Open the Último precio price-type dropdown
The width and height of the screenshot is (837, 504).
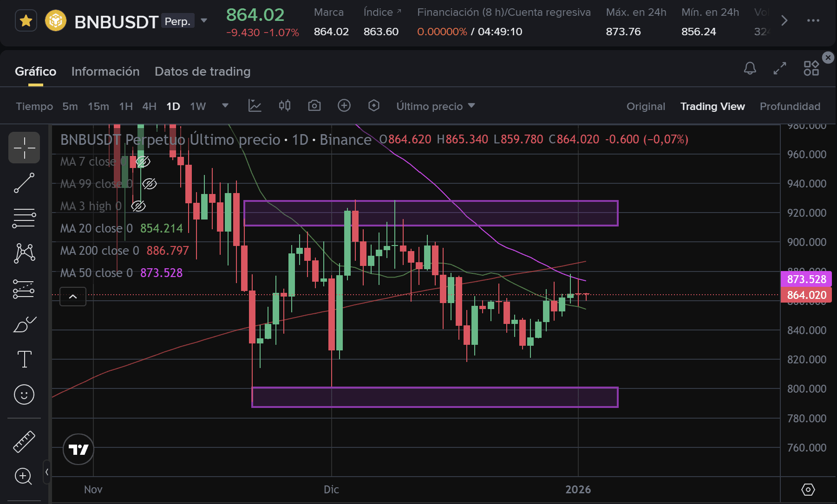436,106
